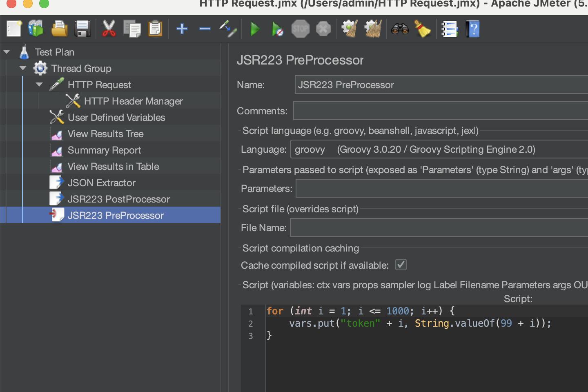Click the File Name input field
This screenshot has width=588, height=392.
click(x=439, y=227)
